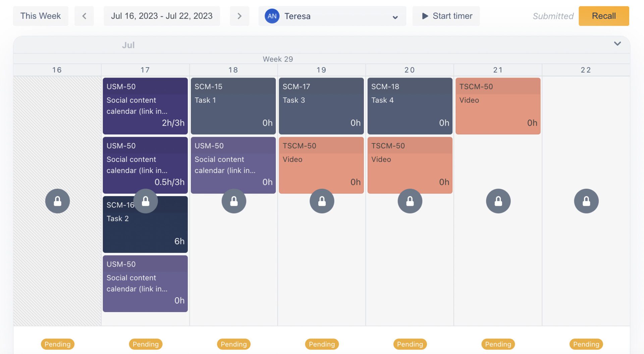Click the lock icon on July 21
644x354 pixels.
[x=498, y=201]
